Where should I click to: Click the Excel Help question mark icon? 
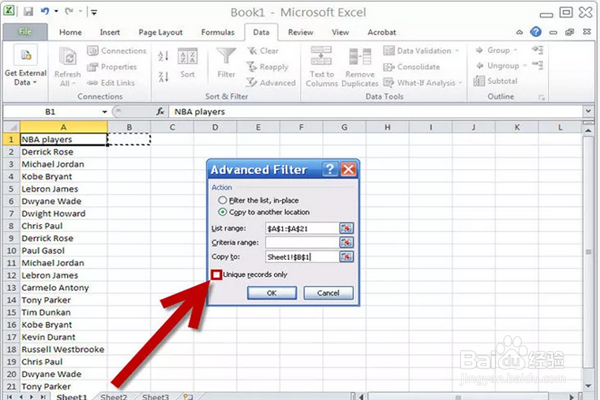(x=536, y=32)
